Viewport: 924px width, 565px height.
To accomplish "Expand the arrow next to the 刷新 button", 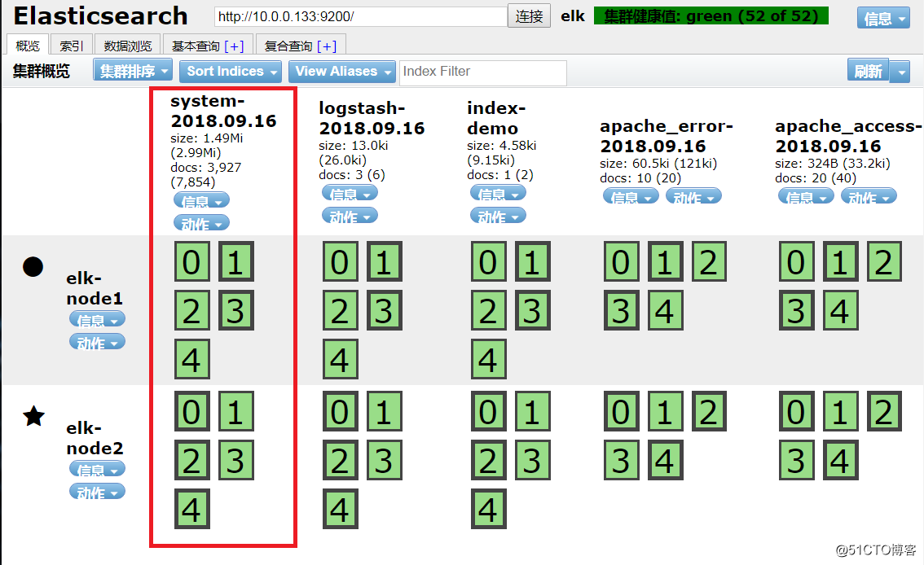I will click(900, 72).
